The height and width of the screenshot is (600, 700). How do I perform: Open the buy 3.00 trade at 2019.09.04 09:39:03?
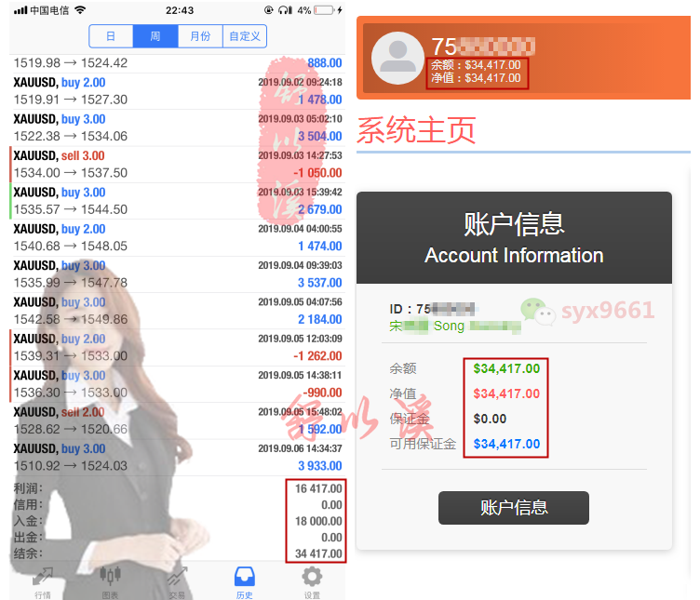point(177,273)
